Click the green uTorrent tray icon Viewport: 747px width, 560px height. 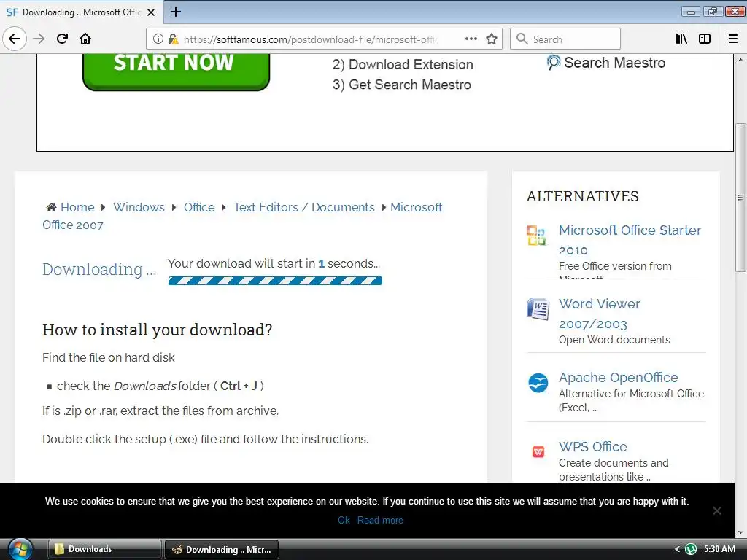point(690,549)
